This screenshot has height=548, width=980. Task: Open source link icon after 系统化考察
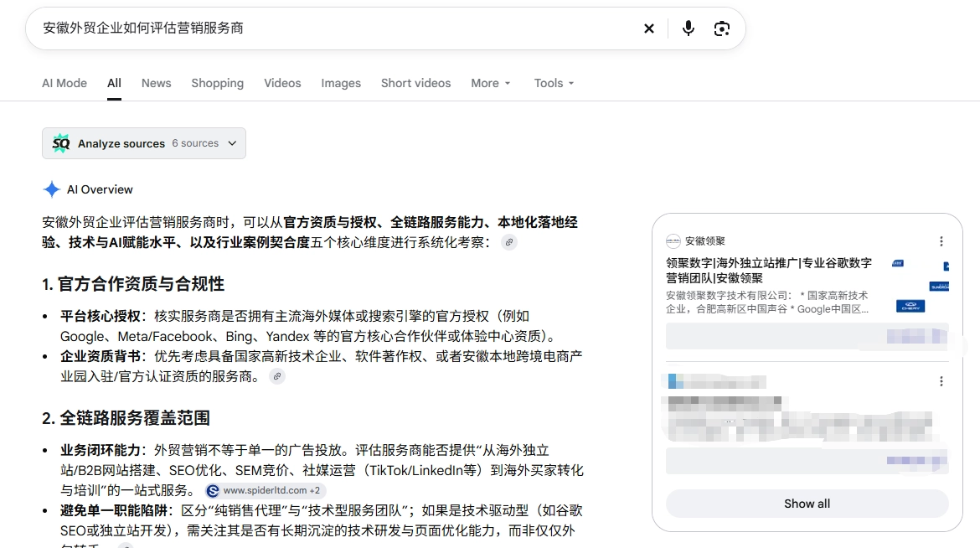coord(509,242)
